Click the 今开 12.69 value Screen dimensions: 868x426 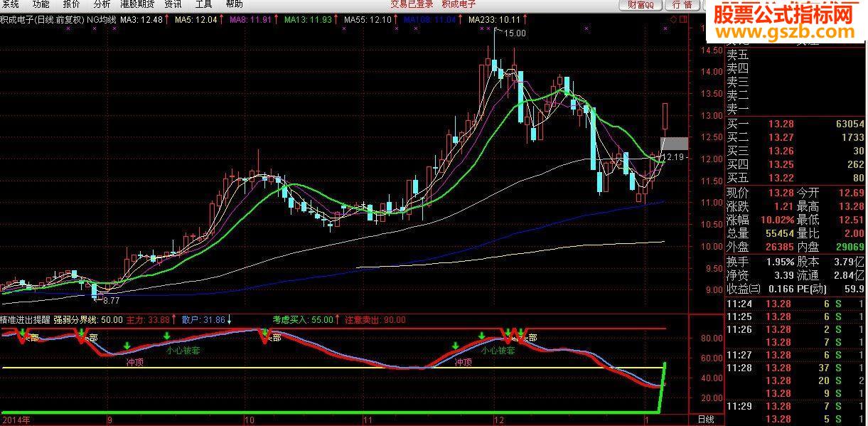(851, 192)
